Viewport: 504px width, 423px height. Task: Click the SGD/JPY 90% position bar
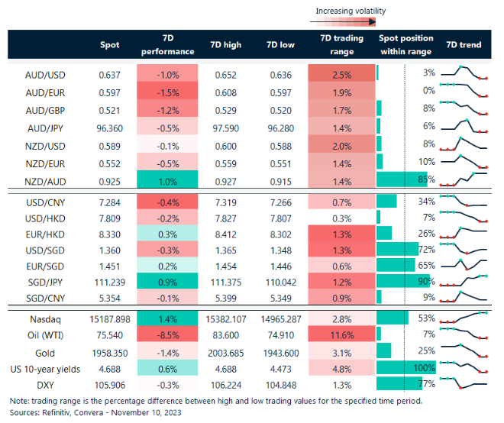[404, 281]
